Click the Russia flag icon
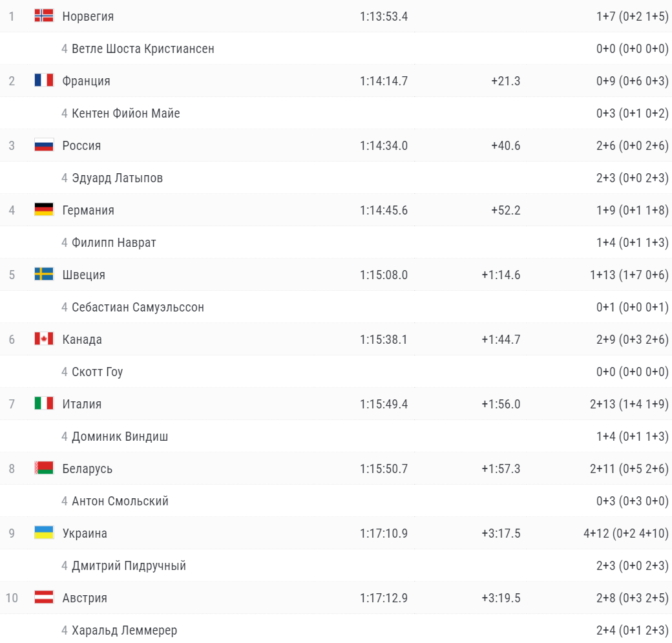Viewport: 672px width, 643px height. [44, 145]
